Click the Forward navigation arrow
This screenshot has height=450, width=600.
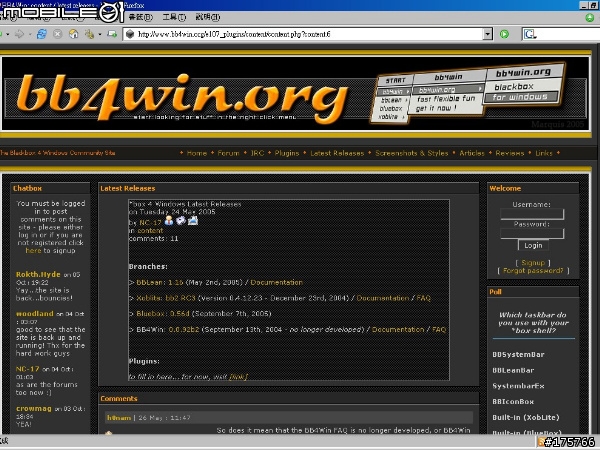pyautogui.click(x=19, y=34)
